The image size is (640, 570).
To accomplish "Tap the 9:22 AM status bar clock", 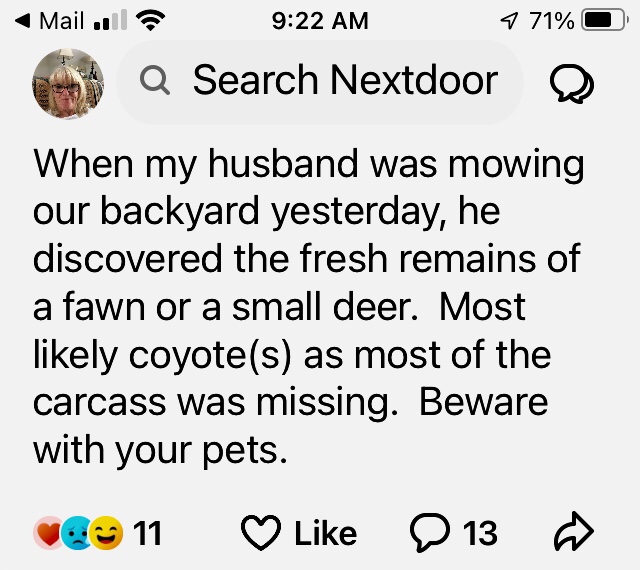I will (320, 20).
